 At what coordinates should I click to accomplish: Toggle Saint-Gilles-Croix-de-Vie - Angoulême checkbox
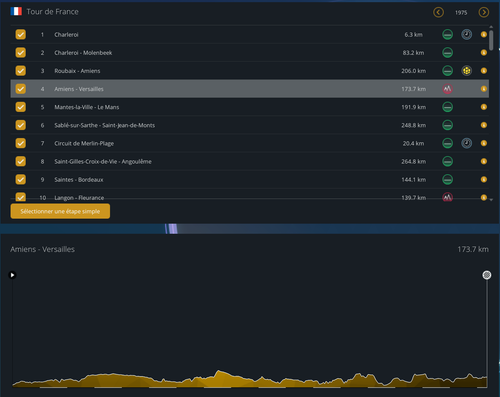tap(21, 161)
